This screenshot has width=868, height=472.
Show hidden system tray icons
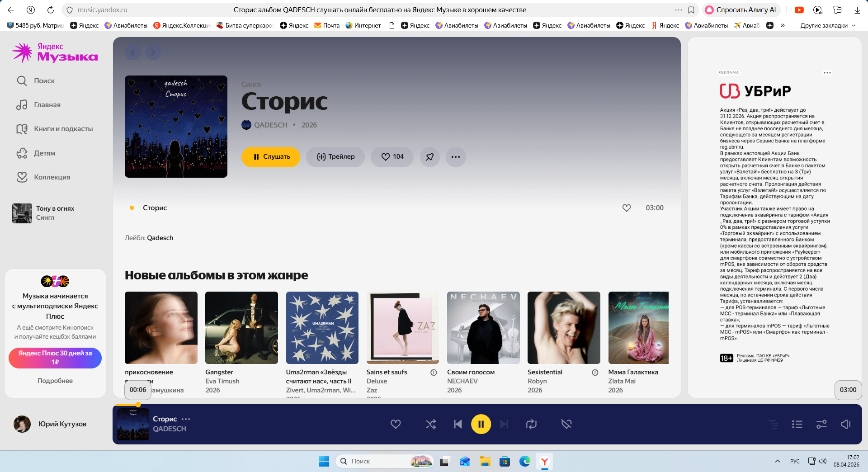[x=778, y=461]
